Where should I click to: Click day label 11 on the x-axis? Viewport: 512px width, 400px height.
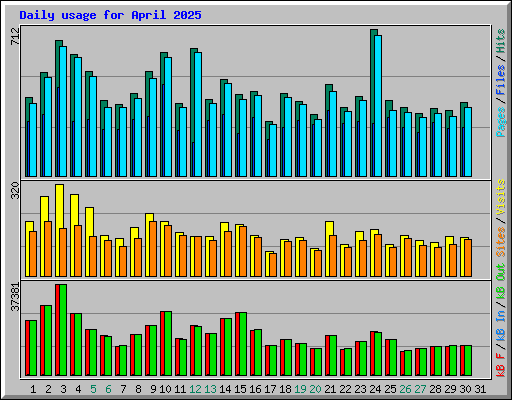pos(180,389)
